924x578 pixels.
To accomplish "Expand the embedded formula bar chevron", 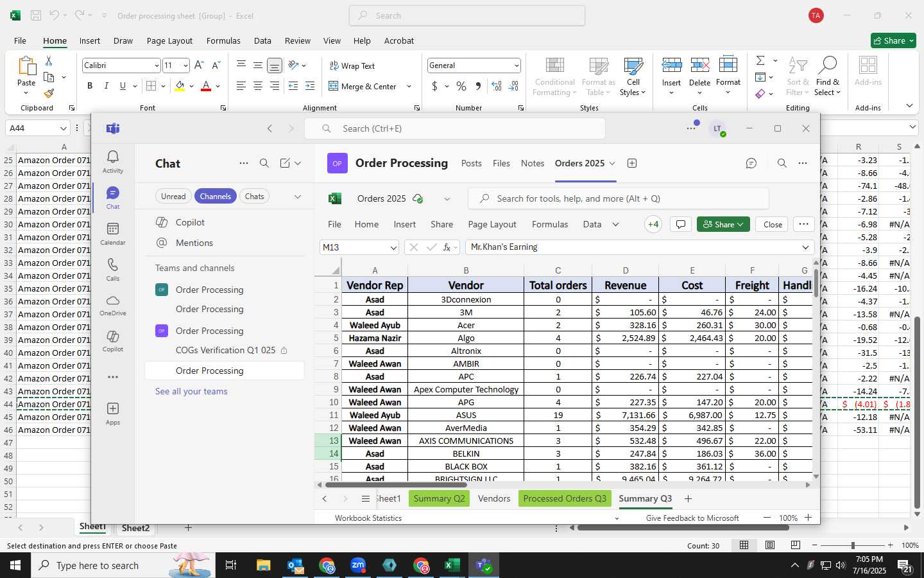I will (x=805, y=247).
